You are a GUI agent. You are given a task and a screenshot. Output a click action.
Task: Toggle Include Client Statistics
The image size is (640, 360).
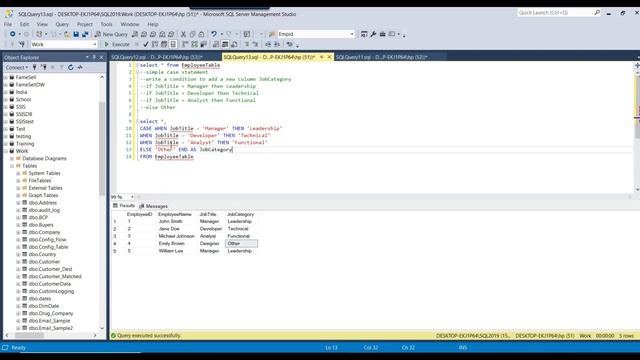coord(203,44)
